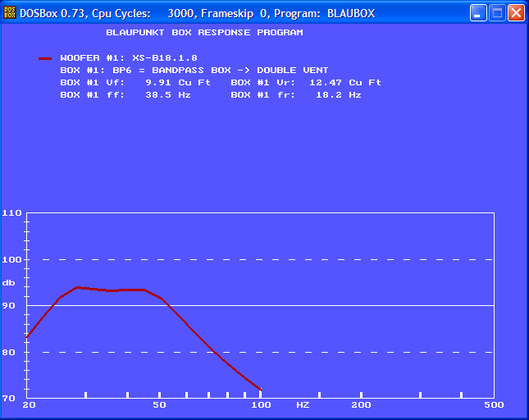Click the Vf value 9.91 Cu Ft

tap(178, 83)
